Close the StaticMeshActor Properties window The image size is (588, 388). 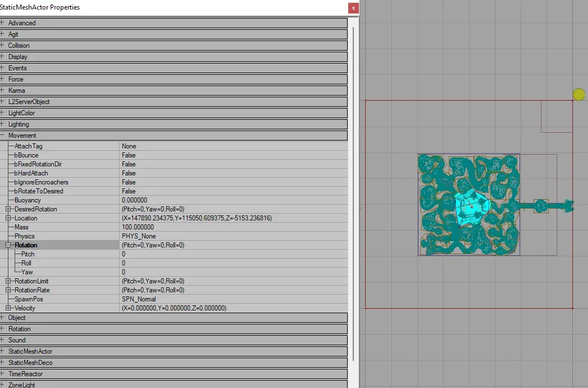(353, 8)
